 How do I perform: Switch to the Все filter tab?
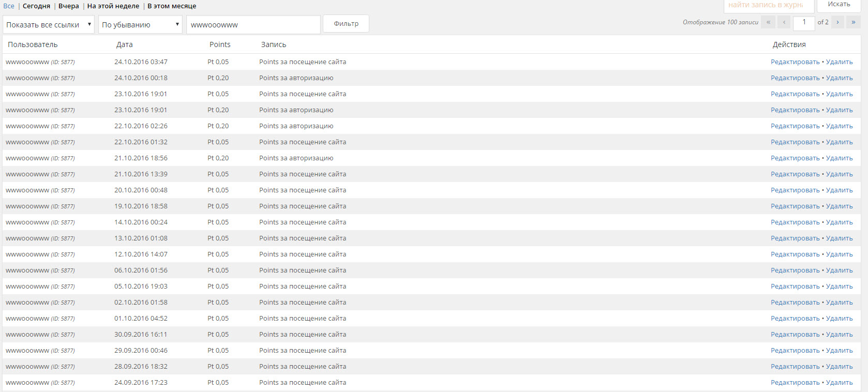(9, 6)
